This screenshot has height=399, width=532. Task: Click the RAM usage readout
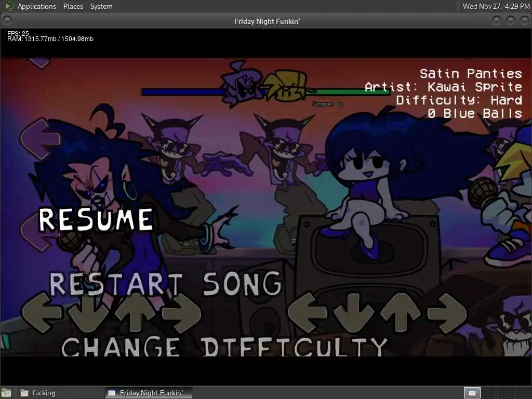pos(50,39)
